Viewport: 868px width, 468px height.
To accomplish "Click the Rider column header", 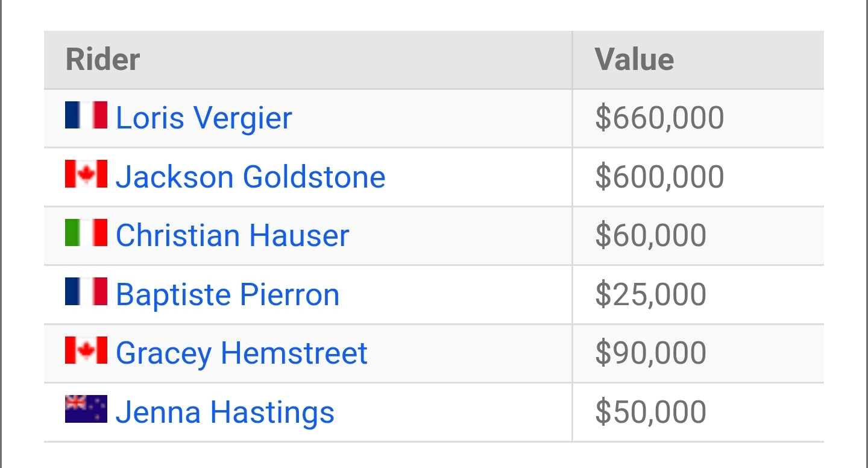I will click(102, 60).
